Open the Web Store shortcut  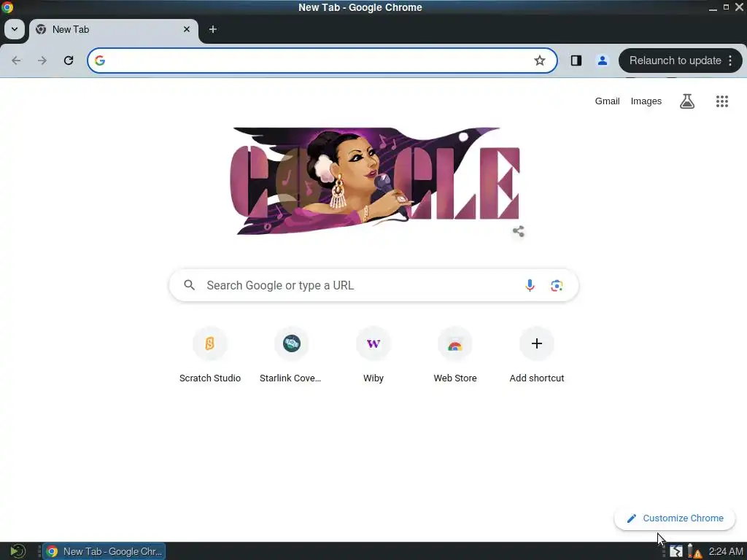coord(455,356)
